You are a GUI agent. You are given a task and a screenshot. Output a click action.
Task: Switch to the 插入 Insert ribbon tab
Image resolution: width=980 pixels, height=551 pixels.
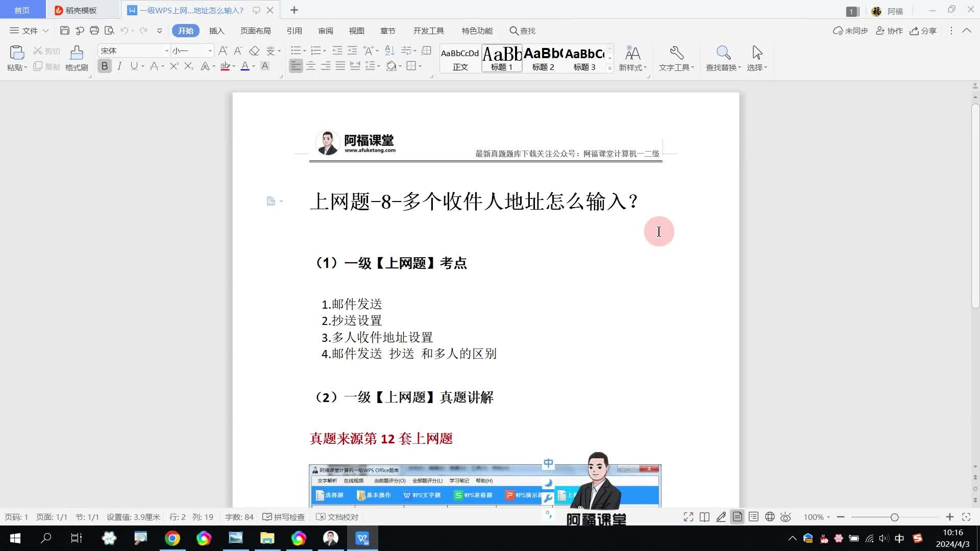click(216, 31)
